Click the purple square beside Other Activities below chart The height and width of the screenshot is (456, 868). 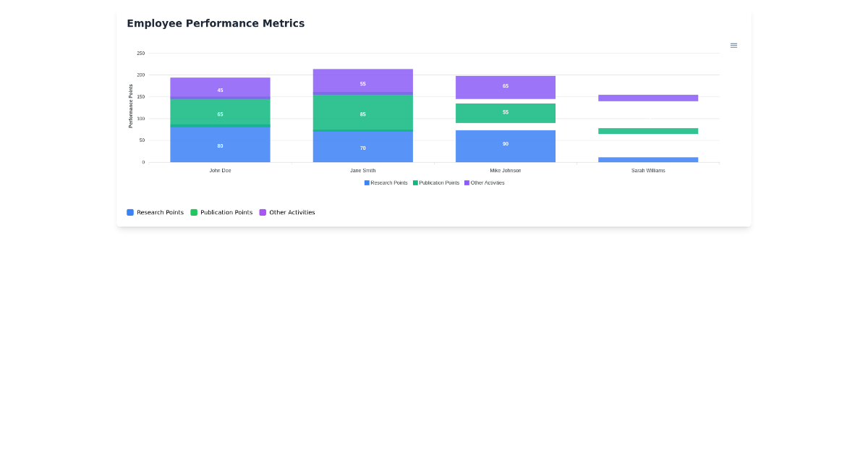263,212
